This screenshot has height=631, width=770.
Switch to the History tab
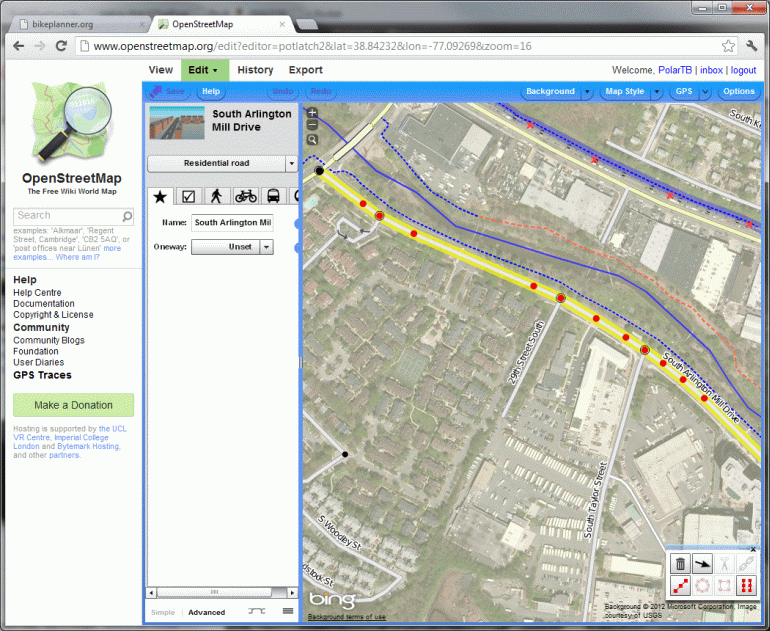click(255, 70)
